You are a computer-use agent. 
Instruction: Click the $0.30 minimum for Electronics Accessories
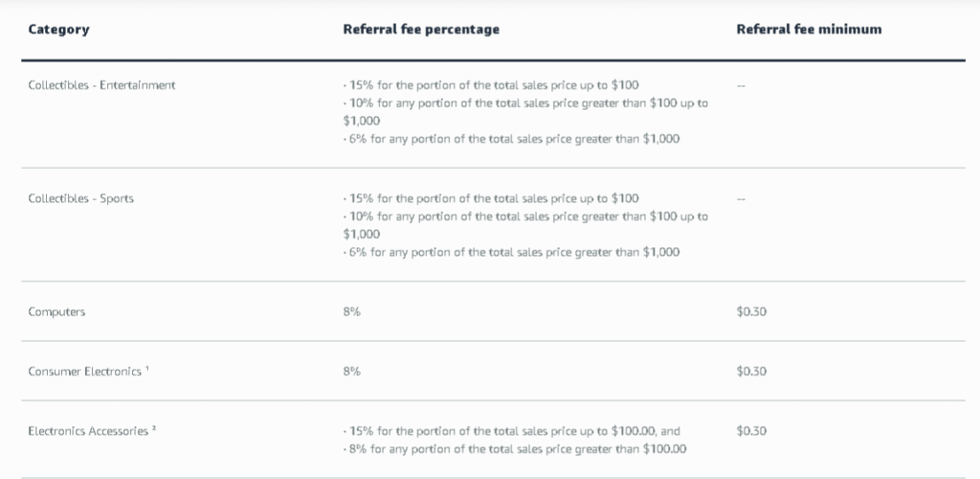751,431
